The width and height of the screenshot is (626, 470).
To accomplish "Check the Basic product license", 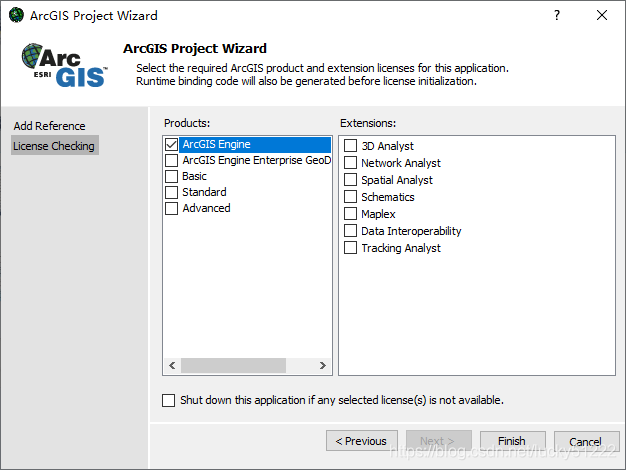I will (x=172, y=176).
